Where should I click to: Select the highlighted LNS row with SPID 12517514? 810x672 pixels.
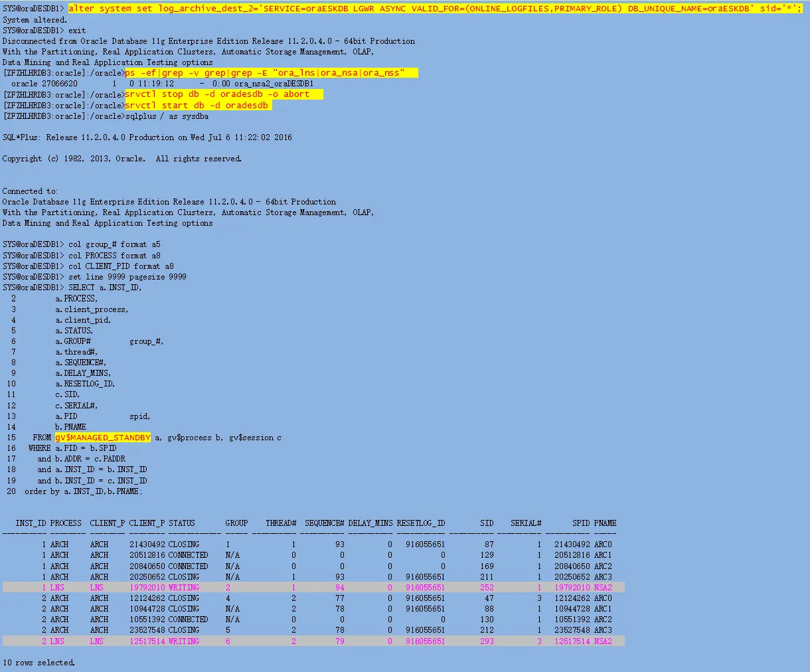[313, 641]
